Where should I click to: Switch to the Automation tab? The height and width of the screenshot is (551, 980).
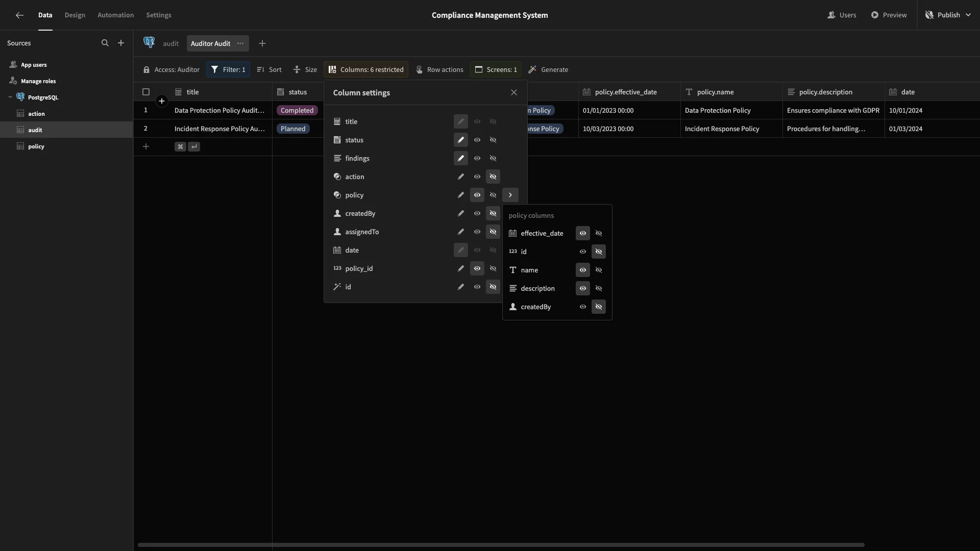click(x=116, y=15)
